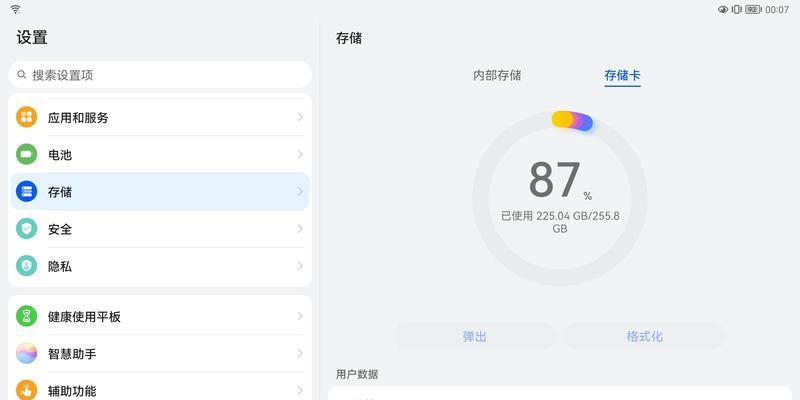This screenshot has width=800, height=400.
Task: Open 电池 settings
Action: tap(160, 155)
